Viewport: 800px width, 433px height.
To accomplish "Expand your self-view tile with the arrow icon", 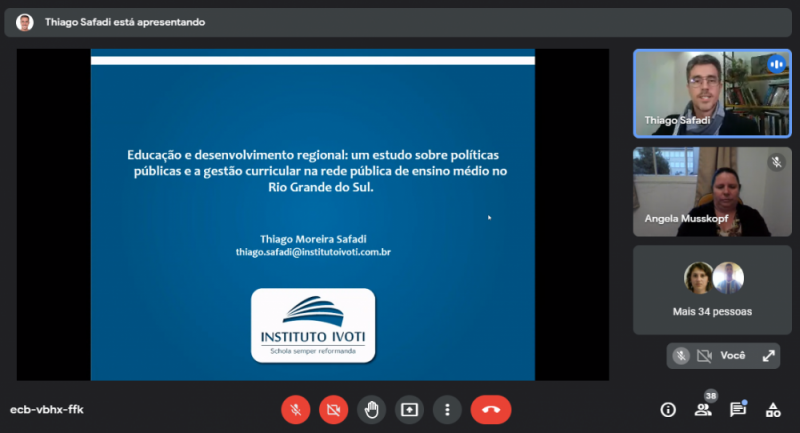I will tap(768, 355).
